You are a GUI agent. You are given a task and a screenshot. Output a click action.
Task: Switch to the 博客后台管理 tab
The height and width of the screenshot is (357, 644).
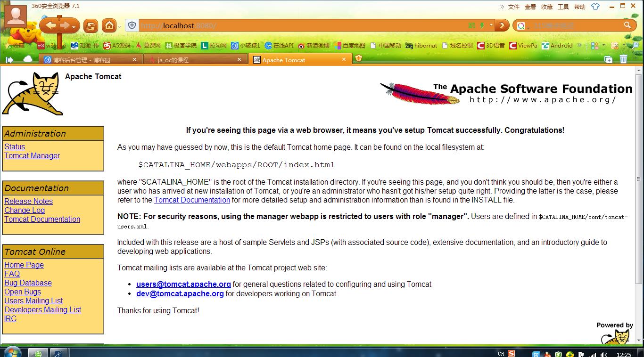[91, 60]
